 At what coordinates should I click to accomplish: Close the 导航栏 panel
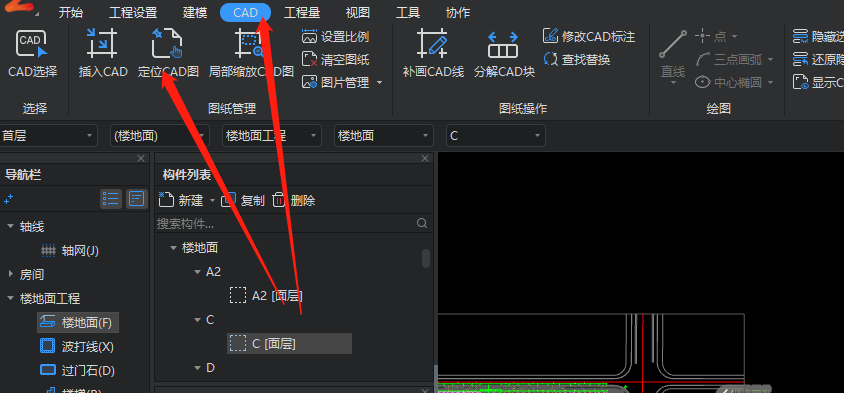coord(141,158)
